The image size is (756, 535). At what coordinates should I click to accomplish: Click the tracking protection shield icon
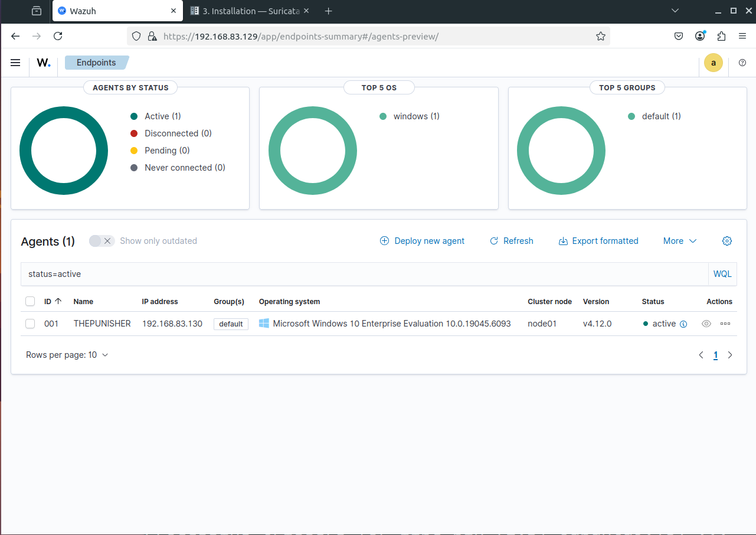(136, 36)
